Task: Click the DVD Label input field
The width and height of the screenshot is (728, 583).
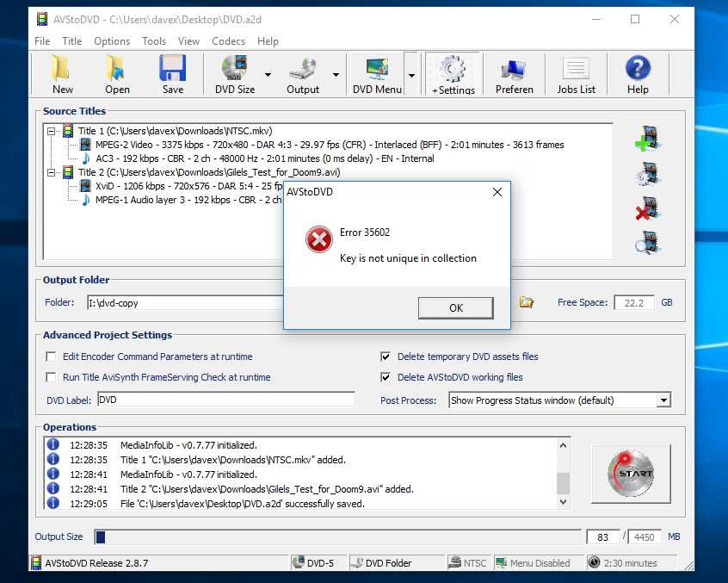Action: click(x=226, y=400)
